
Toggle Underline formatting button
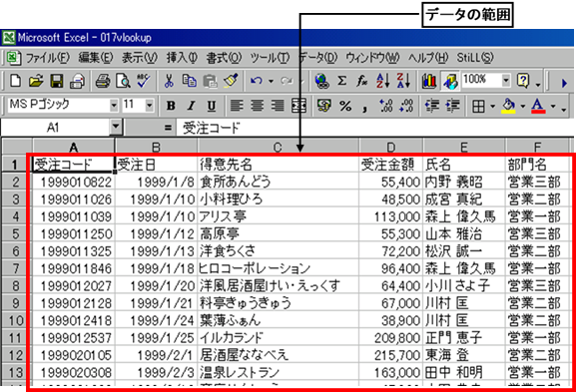[x=211, y=106]
